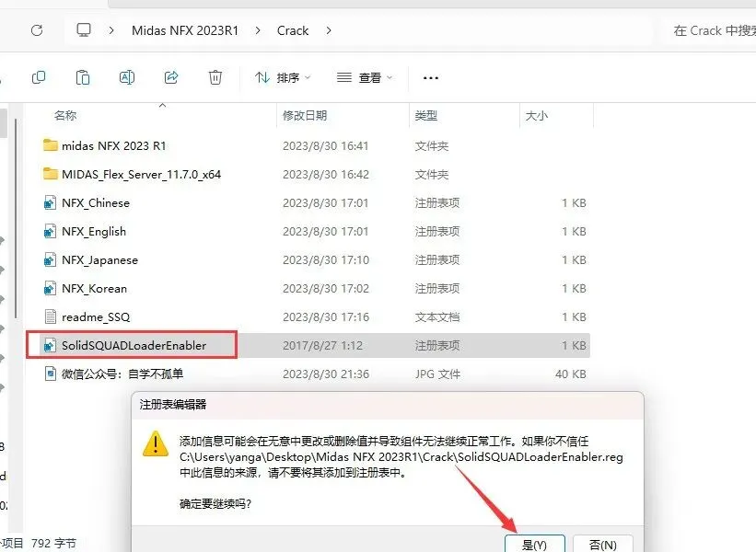The height and width of the screenshot is (552, 756).
Task: Click the date 2023/8/30 21:36
Action: (326, 374)
